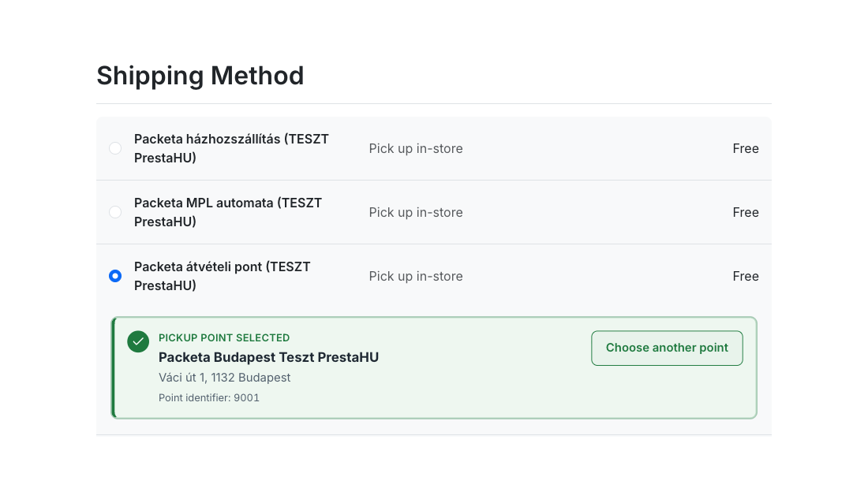Click Free price in házhozszállítás row
Image resolution: width=868 pixels, height=488 pixels.
[746, 148]
